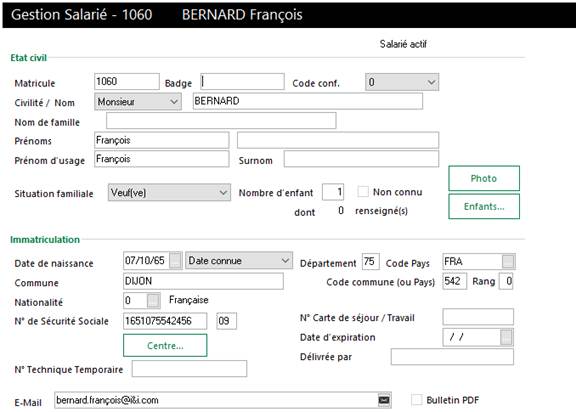Click the Française nationality label
Viewport: 576px width, 412px height.
click(x=188, y=300)
